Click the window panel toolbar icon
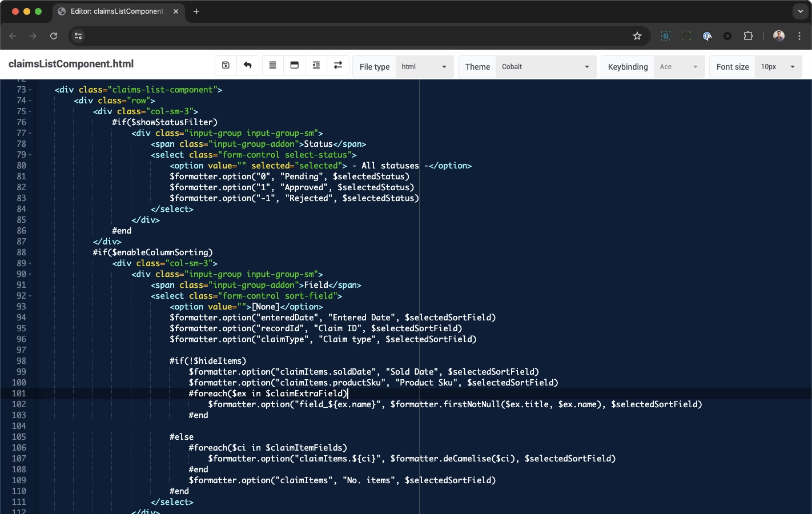The width and height of the screenshot is (812, 514). 294,66
